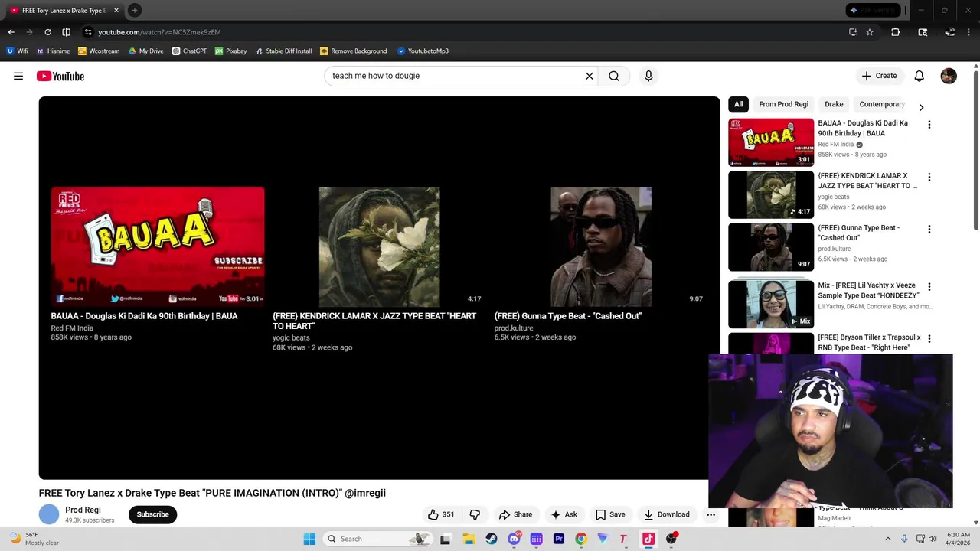Run search with magnifying glass button
The height and width of the screenshot is (551, 980).
click(x=614, y=76)
